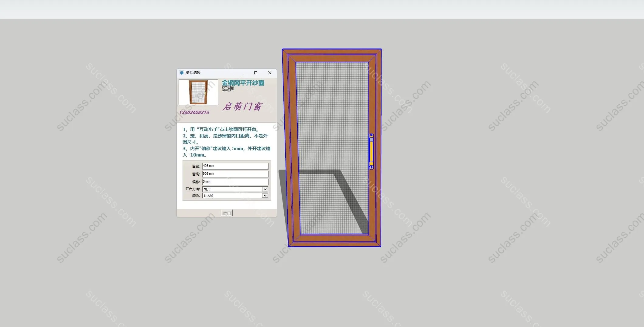
Task: Click the 组件选项 title bar text
Action: pos(193,73)
